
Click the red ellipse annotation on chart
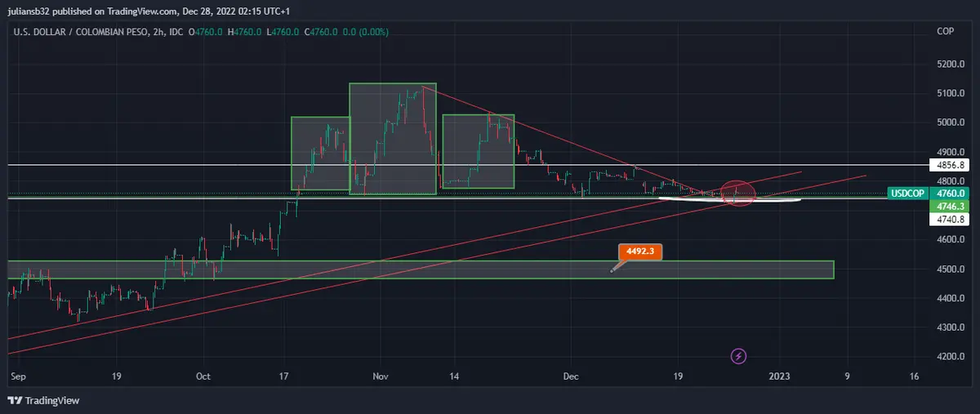[x=738, y=194]
